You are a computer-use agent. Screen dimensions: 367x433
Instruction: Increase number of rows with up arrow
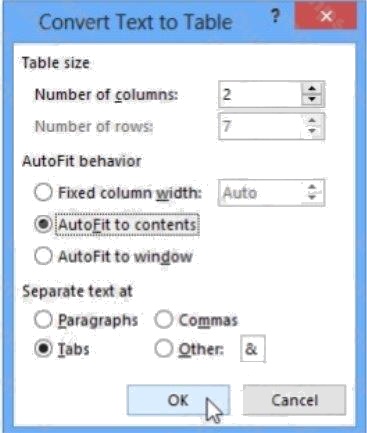[x=312, y=121]
